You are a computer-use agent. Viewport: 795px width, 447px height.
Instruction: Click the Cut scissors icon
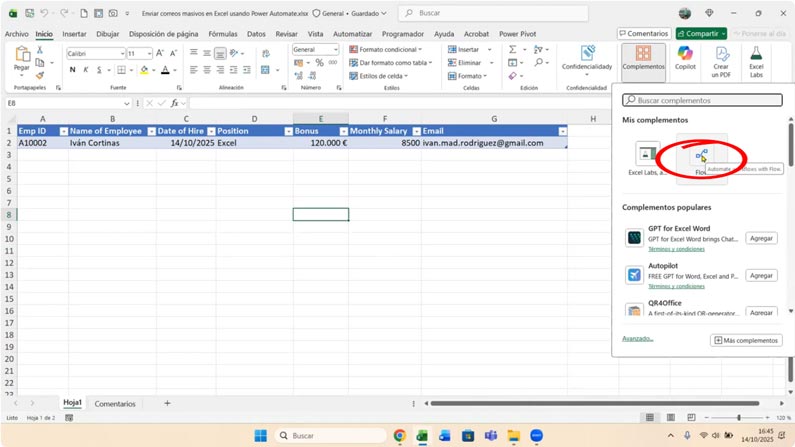(40, 50)
